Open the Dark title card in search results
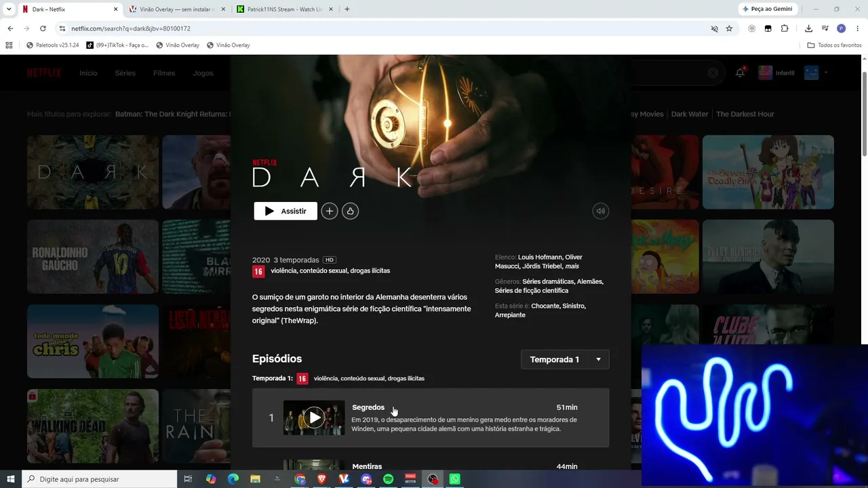Viewport: 868px width, 488px height. click(x=93, y=172)
